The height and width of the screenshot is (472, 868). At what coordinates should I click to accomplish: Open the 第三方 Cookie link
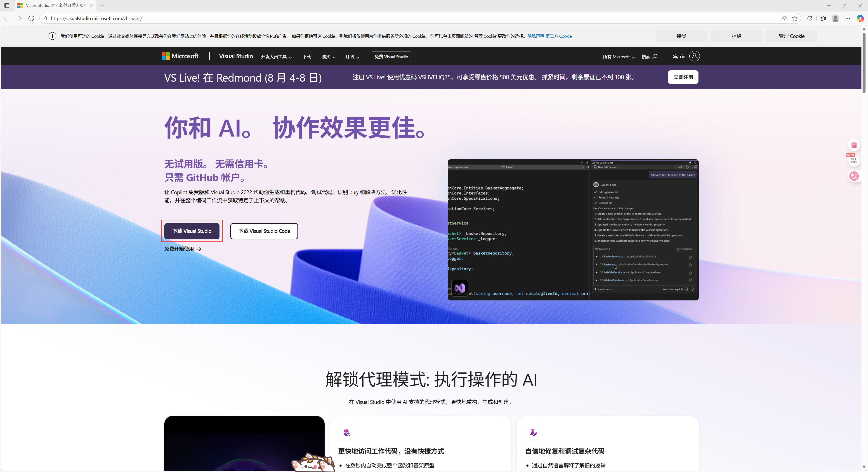tap(558, 36)
